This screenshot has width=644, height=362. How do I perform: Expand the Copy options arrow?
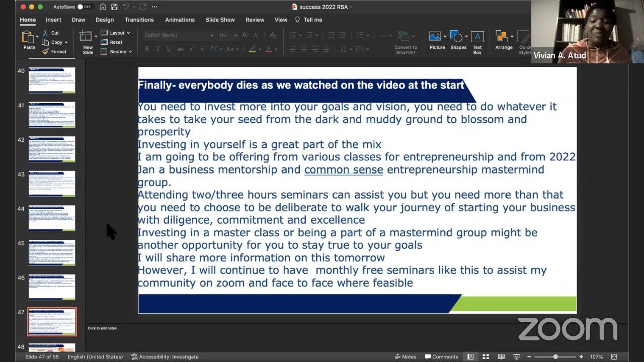(66, 43)
